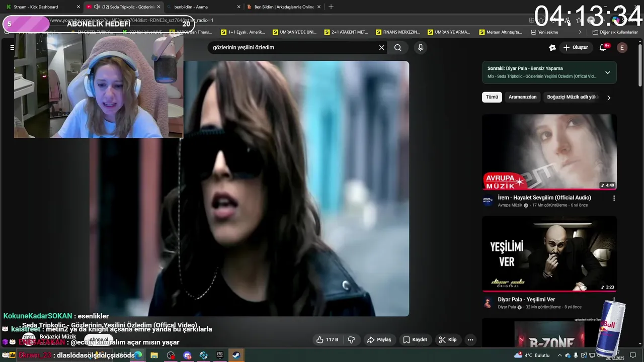Open Diyar Pala Yeşilimi Ver thumbnail
The width and height of the screenshot is (644, 362).
(x=549, y=254)
